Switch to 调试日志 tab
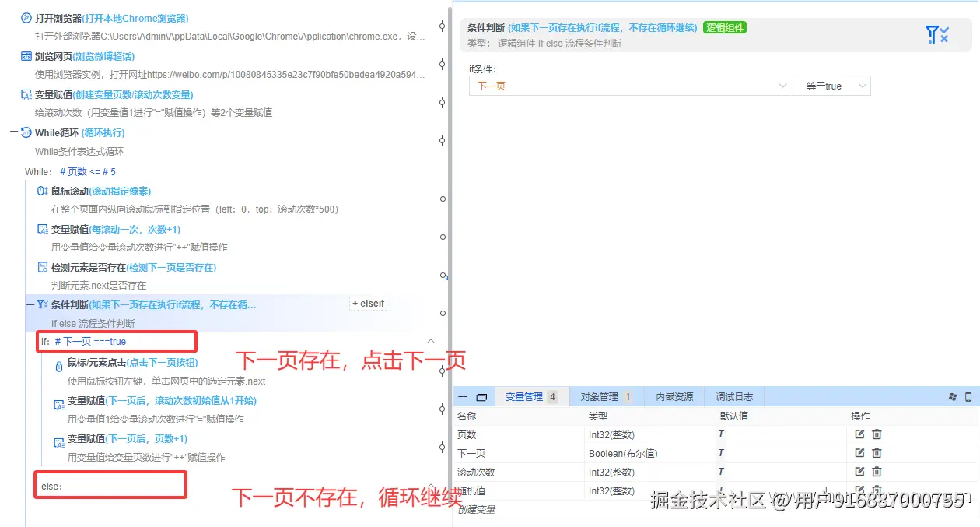The height and width of the screenshot is (527, 980). 734,397
